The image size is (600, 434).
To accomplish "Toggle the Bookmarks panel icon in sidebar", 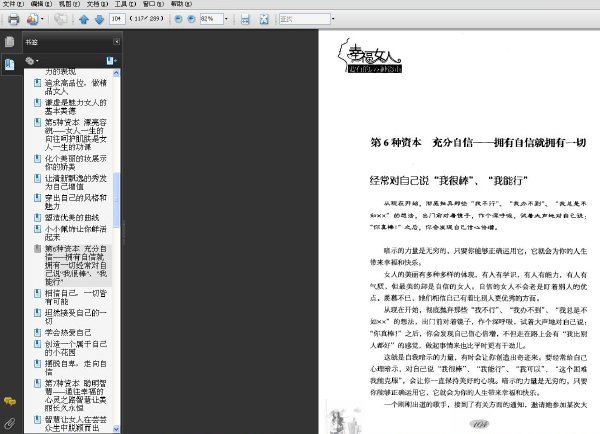I will (x=10, y=64).
